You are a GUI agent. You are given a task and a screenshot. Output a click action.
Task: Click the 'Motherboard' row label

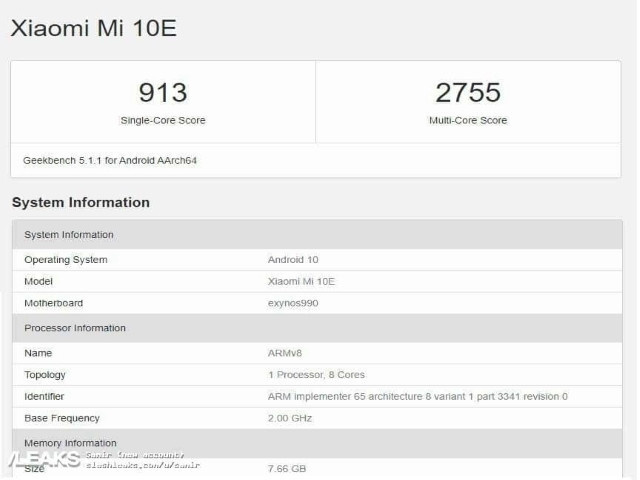pos(53,303)
